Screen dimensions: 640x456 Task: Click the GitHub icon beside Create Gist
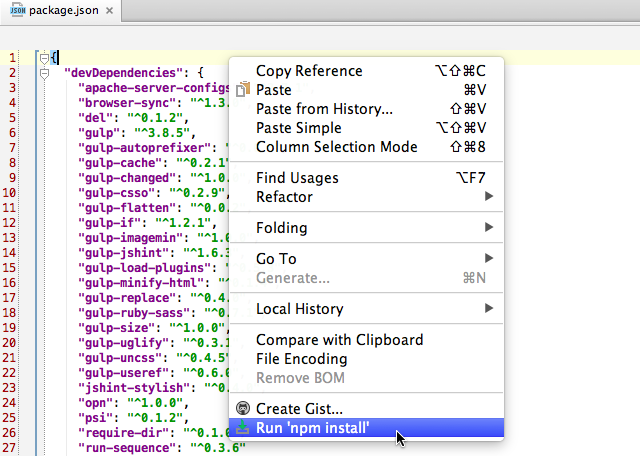pyautogui.click(x=242, y=409)
